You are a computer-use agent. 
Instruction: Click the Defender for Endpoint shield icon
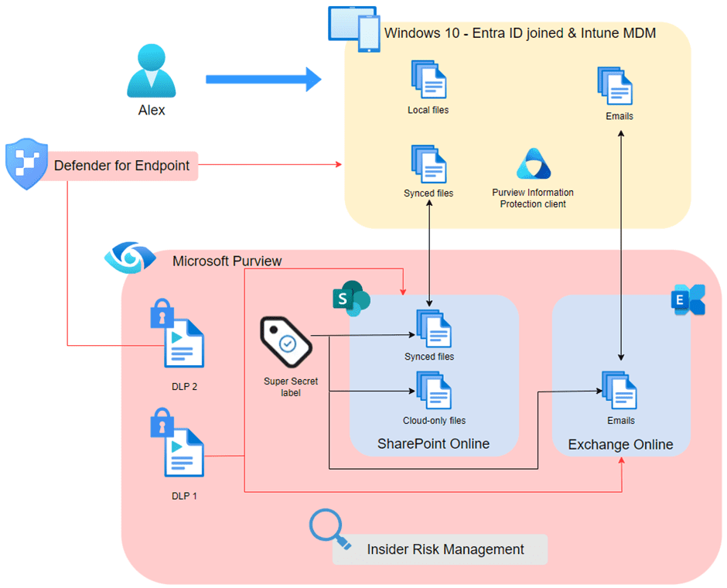coord(26,164)
